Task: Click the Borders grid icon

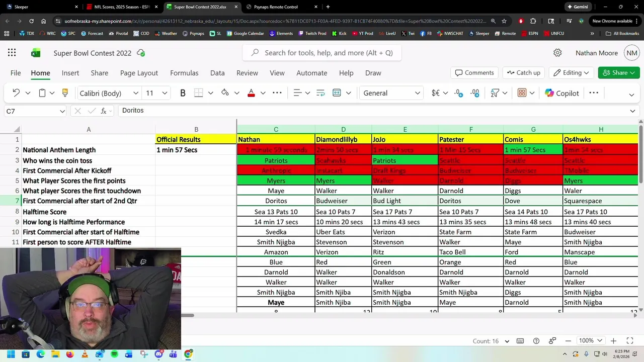Action: (x=199, y=93)
